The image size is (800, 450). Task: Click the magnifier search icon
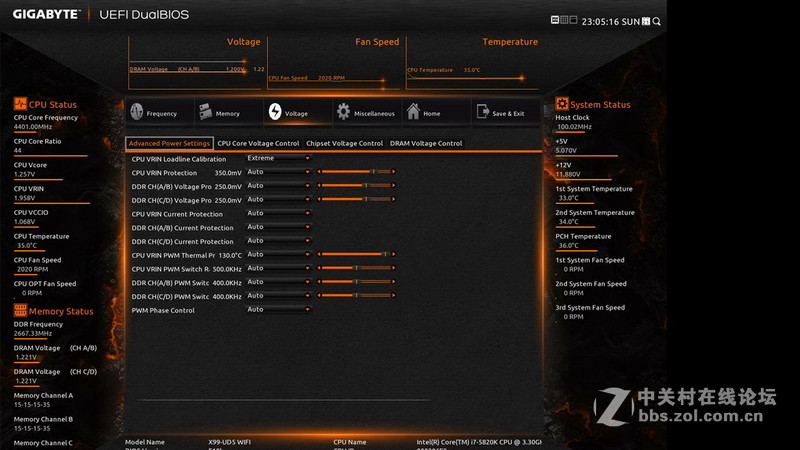coord(657,21)
